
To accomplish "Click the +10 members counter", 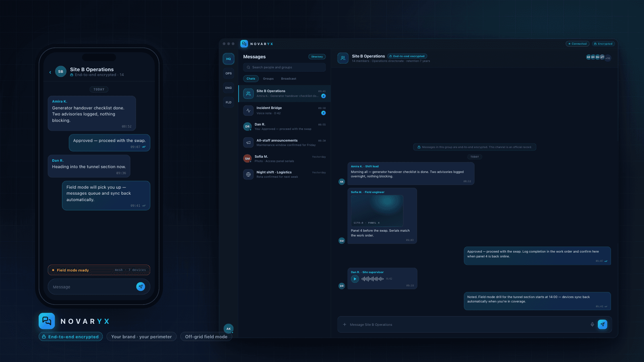I will click(608, 58).
